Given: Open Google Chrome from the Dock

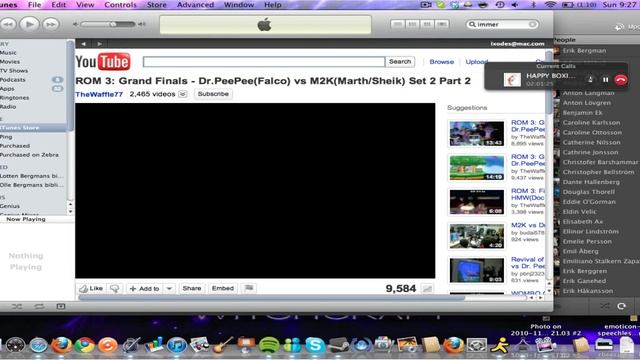Looking at the screenshot, I should [x=84, y=345].
